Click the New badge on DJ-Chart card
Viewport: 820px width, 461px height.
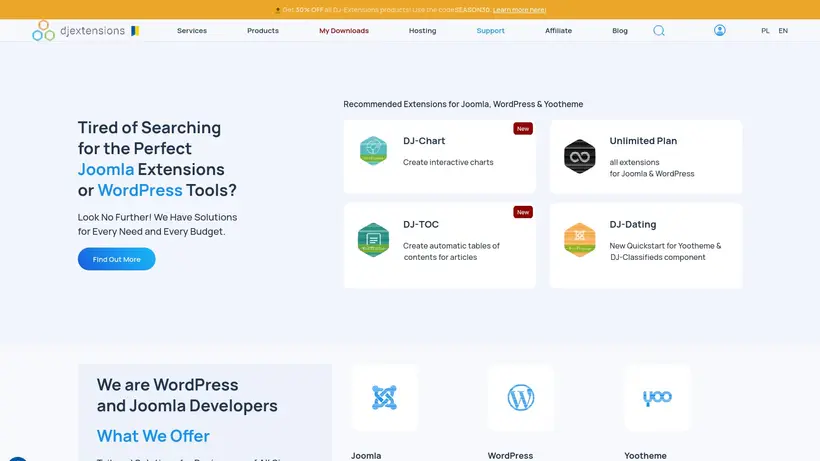tap(523, 129)
